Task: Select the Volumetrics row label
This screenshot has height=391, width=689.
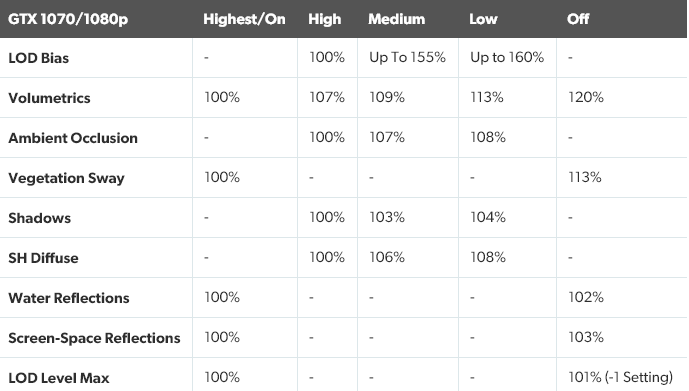Action: point(49,98)
